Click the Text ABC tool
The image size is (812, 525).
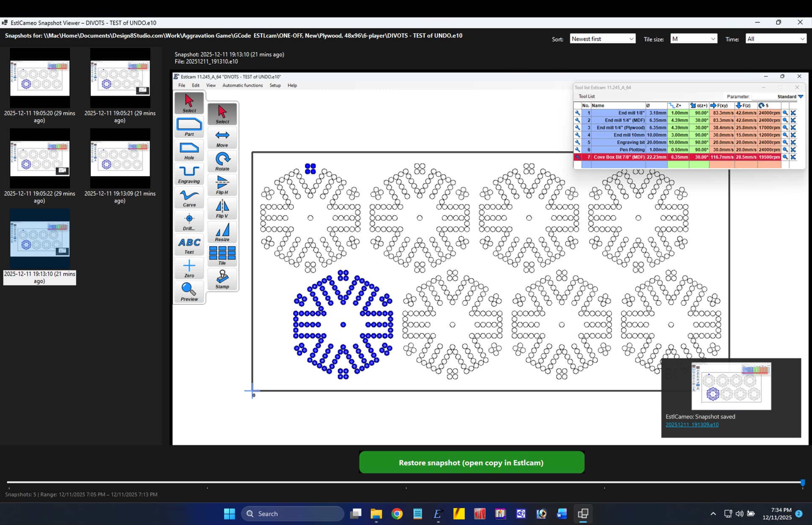[x=189, y=245]
